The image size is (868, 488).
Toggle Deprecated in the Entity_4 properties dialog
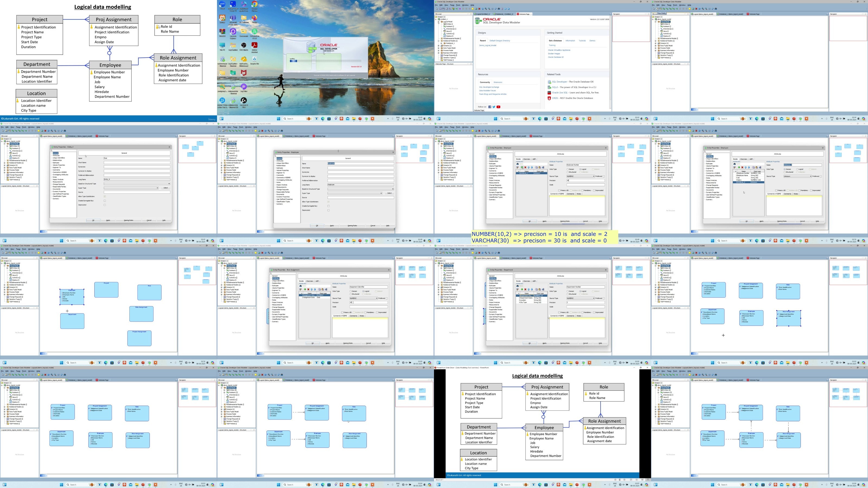coord(105,205)
